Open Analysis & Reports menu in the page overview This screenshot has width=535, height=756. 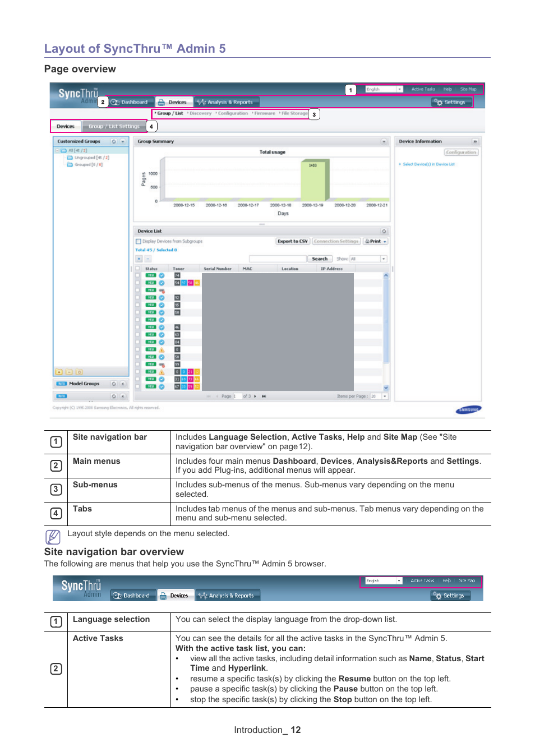[226, 102]
